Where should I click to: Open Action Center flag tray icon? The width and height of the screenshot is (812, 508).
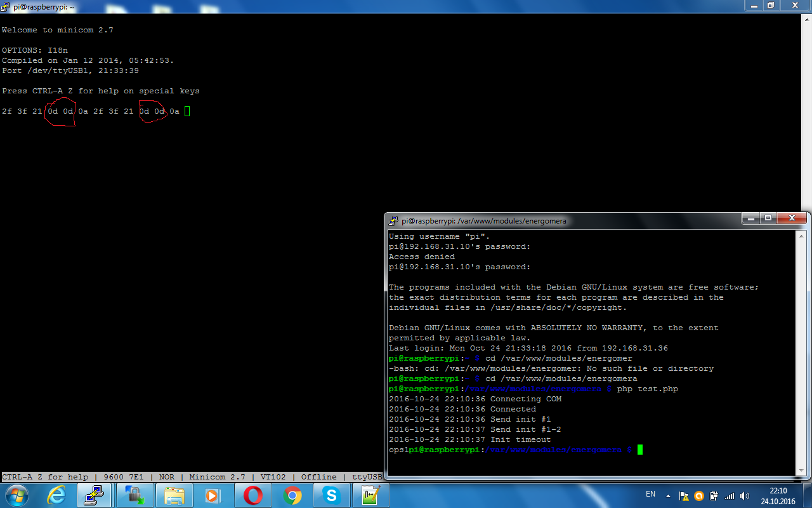pyautogui.click(x=684, y=496)
